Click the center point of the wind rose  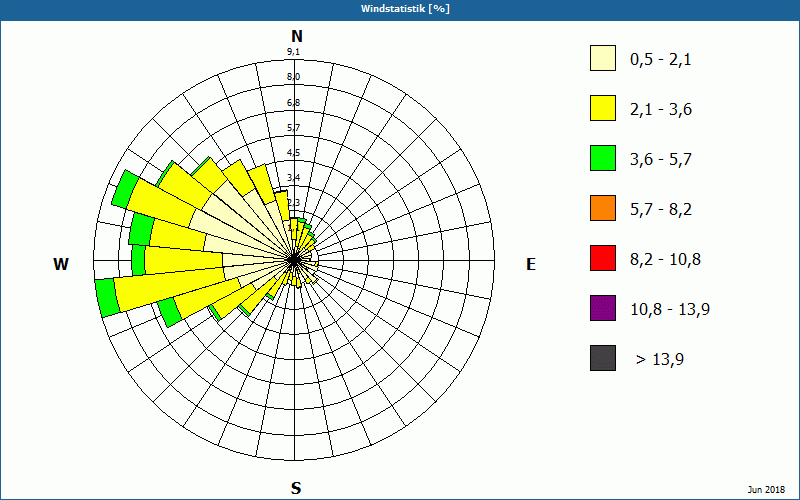[x=294, y=260]
